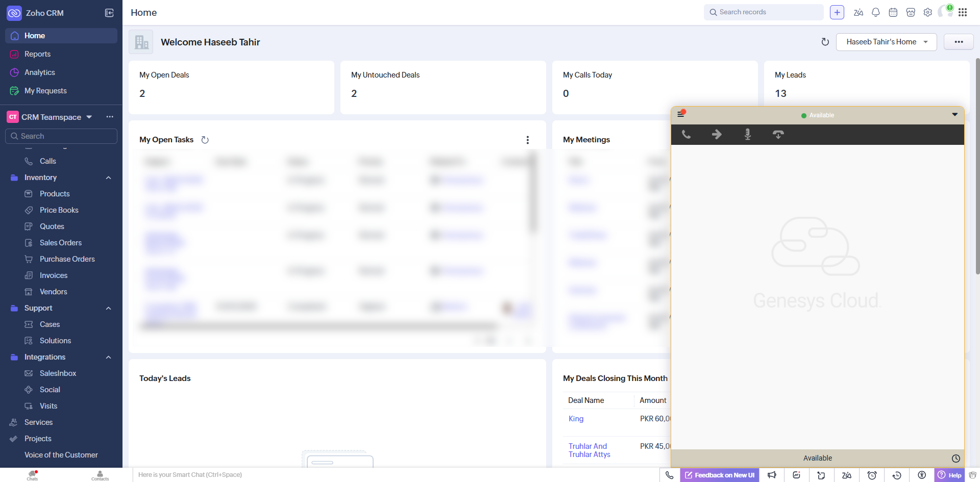
Task: Open the Genesys hamburger menu
Action: (681, 114)
